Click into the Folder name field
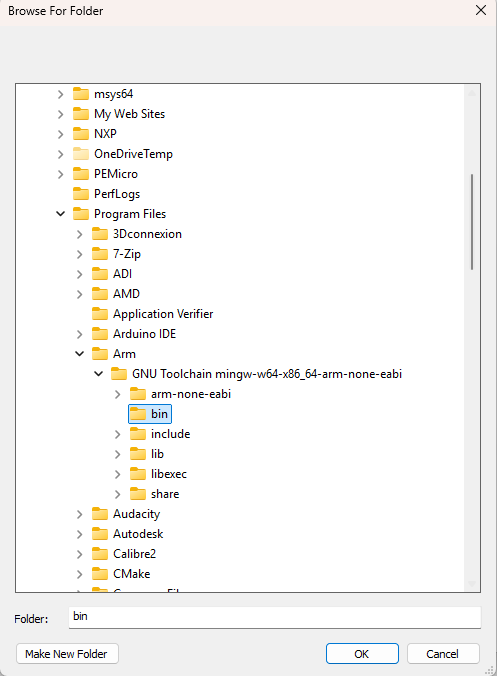This screenshot has width=497, height=676. pos(275,617)
